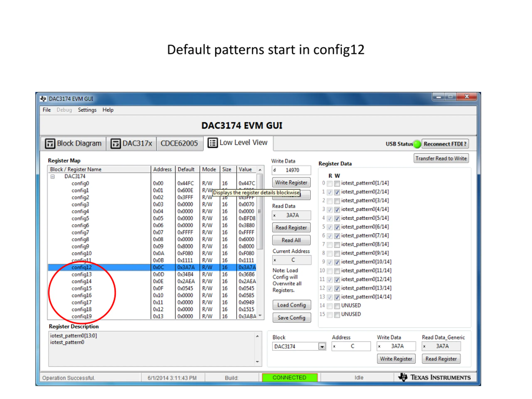This screenshot has width=532, height=399.
Task: Select config13 register row
Action: pyautogui.click(x=81, y=275)
